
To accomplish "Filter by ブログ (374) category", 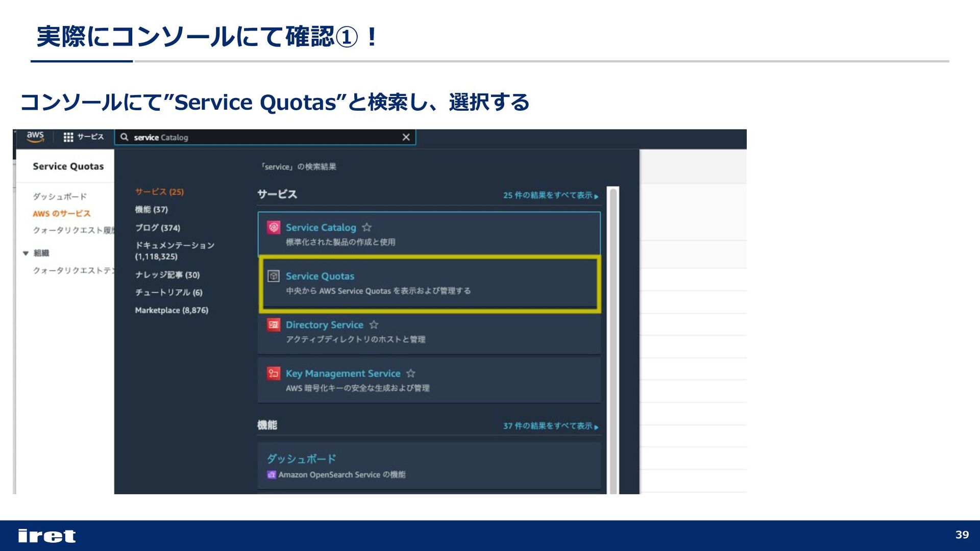I will 158,228.
